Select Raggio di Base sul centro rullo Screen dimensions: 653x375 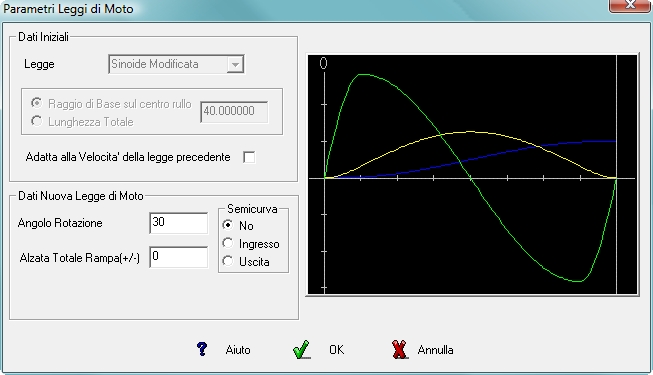37,103
